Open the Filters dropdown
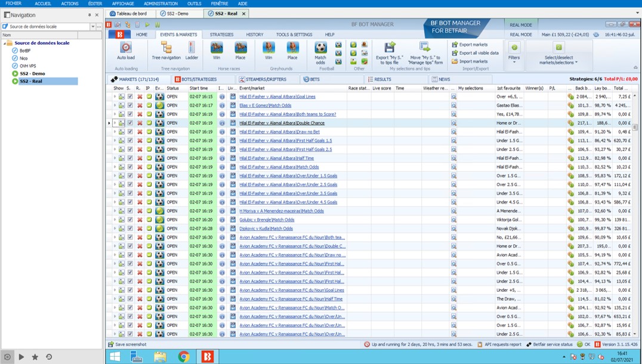Viewport: 642px width, 364px height. point(514,53)
